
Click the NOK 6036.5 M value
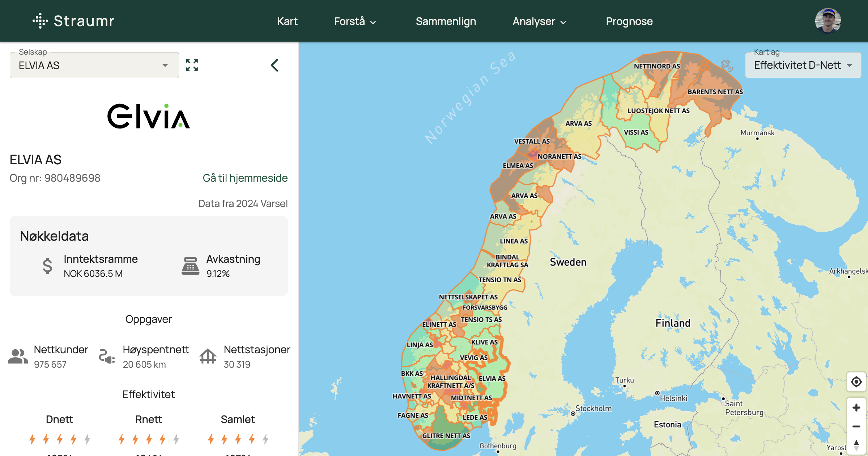click(93, 274)
